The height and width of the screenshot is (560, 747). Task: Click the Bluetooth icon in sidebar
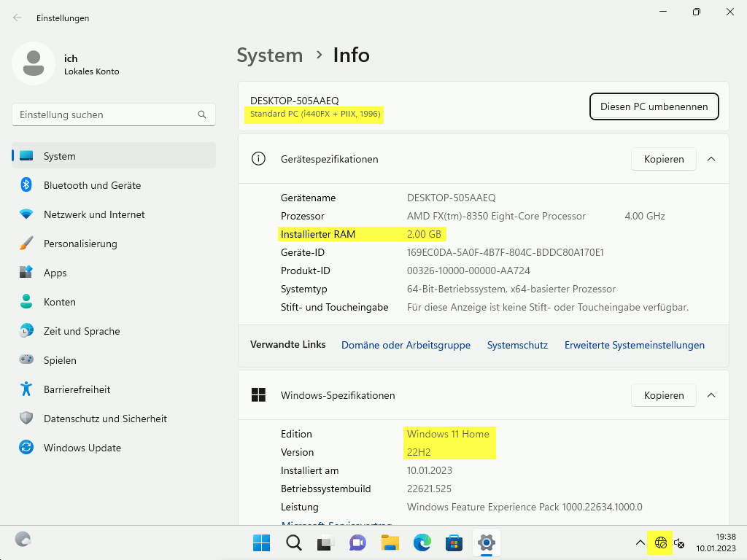pyautogui.click(x=26, y=184)
